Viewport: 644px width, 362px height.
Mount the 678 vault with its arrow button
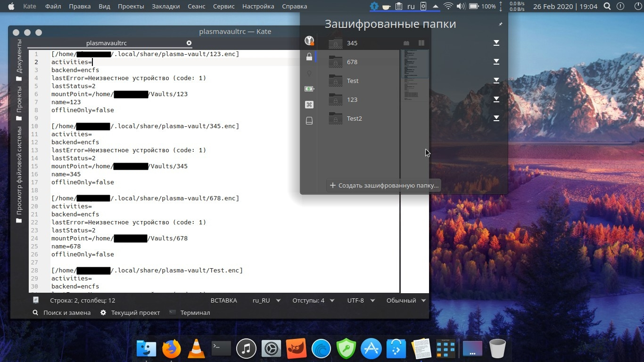496,62
